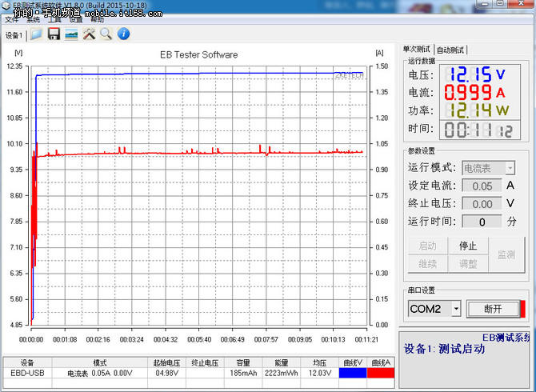Click the 2223mWh energy cell
536x392 pixels.
tap(282, 373)
